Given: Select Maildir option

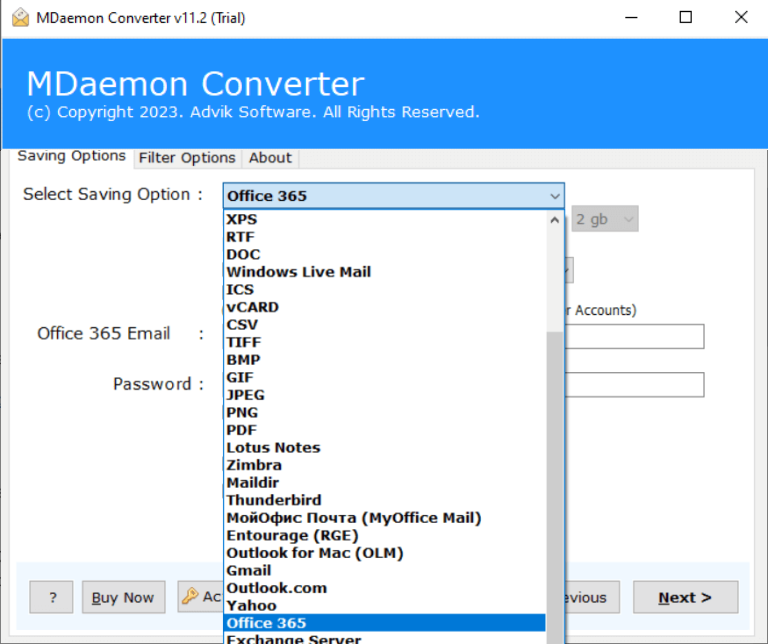Looking at the screenshot, I should pos(385,483).
